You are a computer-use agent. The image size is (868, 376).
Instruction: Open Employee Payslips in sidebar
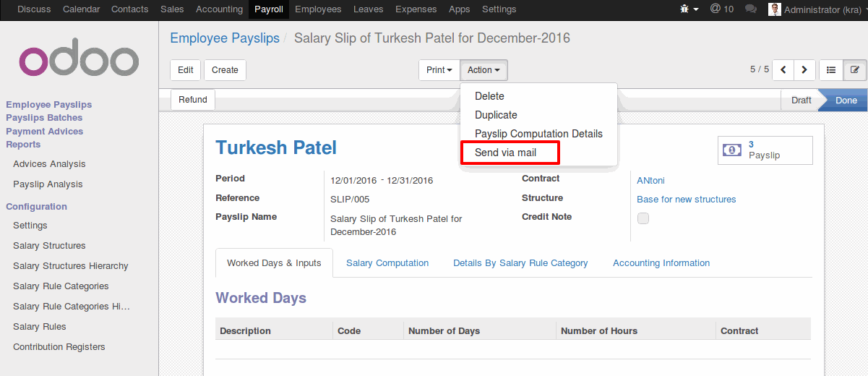(49, 105)
